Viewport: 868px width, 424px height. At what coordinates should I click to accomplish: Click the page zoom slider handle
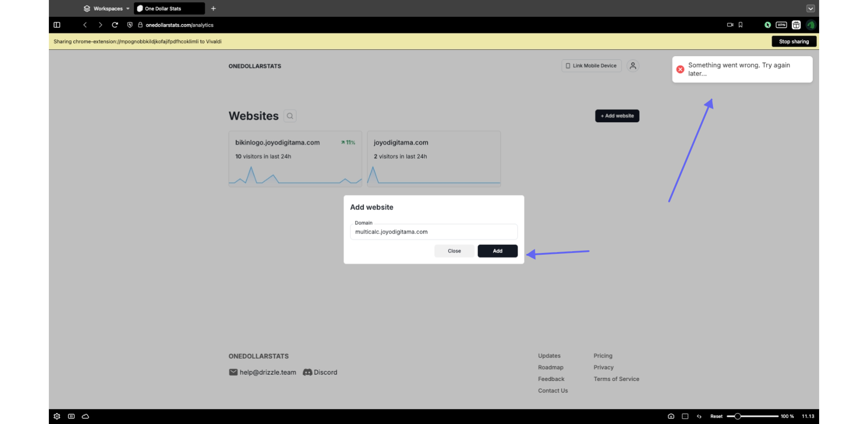pos(737,416)
